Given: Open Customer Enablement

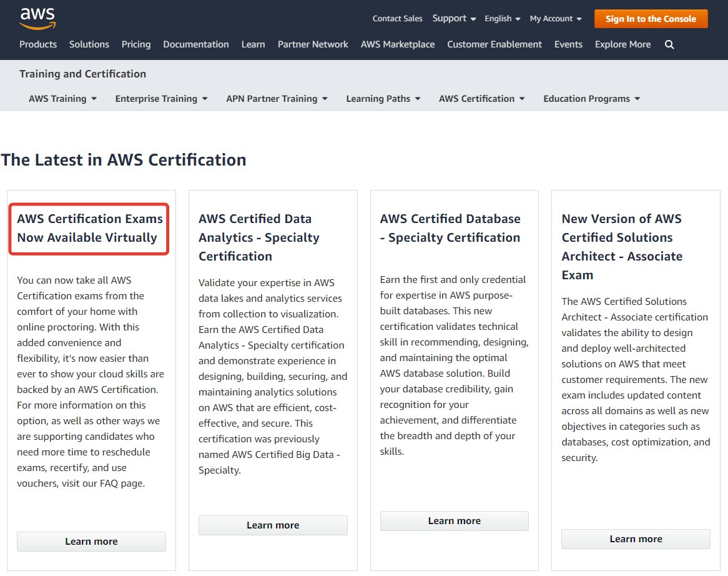Looking at the screenshot, I should (494, 44).
